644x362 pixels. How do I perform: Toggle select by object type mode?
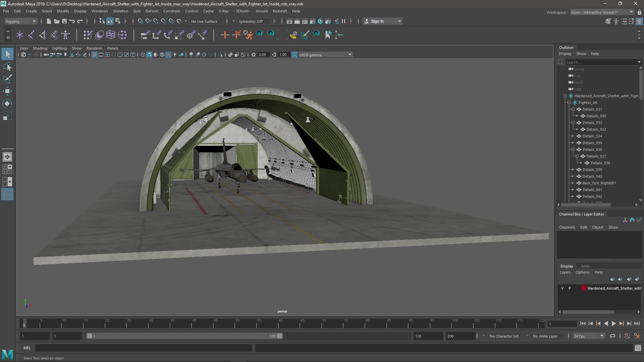point(110,21)
